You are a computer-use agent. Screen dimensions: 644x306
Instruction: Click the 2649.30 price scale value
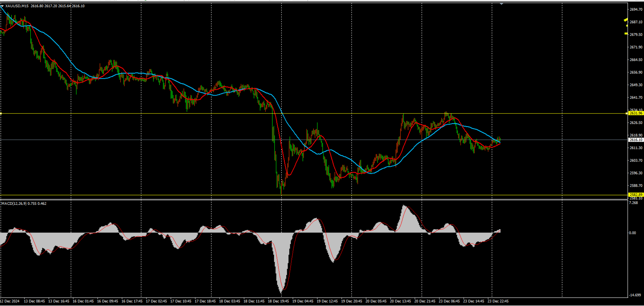pos(636,85)
